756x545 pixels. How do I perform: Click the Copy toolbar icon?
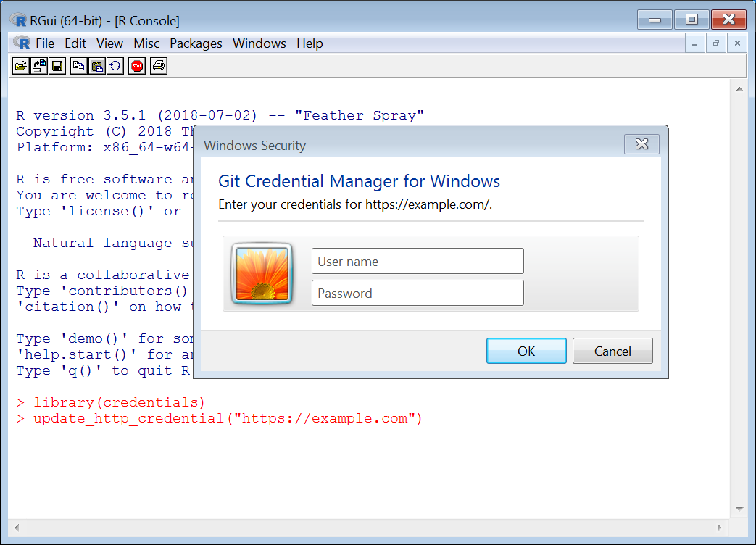click(78, 65)
